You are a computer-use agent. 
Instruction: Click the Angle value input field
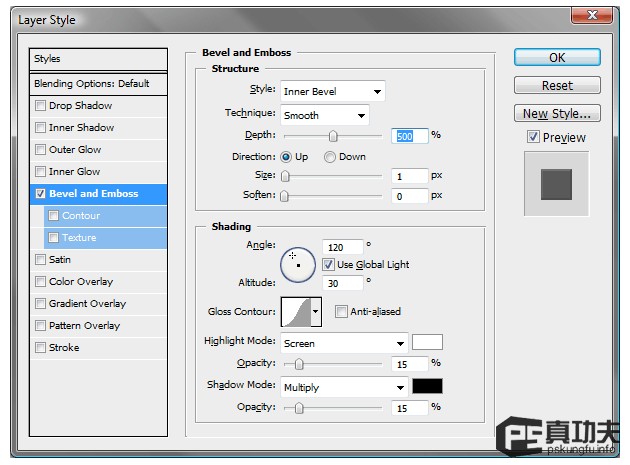coord(343,247)
